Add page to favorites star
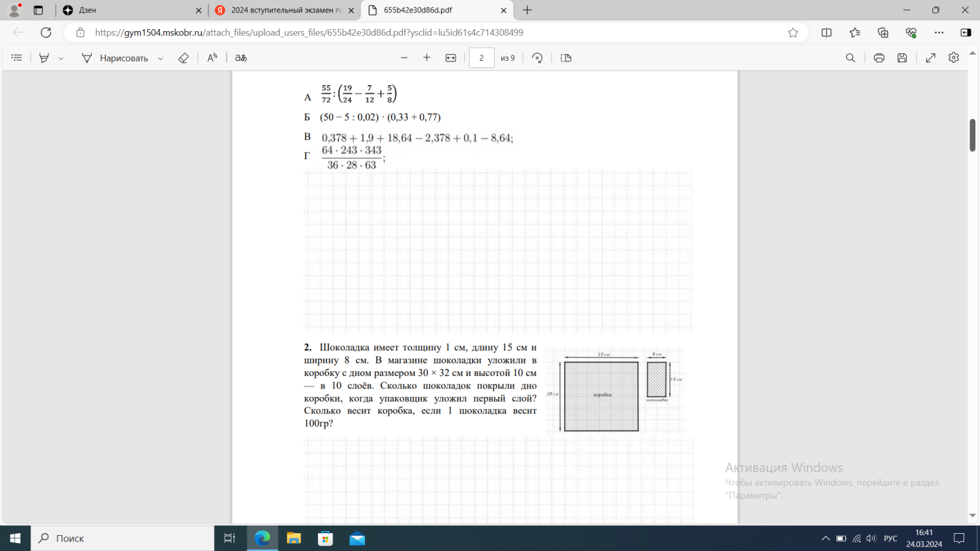The image size is (980, 551). tap(793, 32)
